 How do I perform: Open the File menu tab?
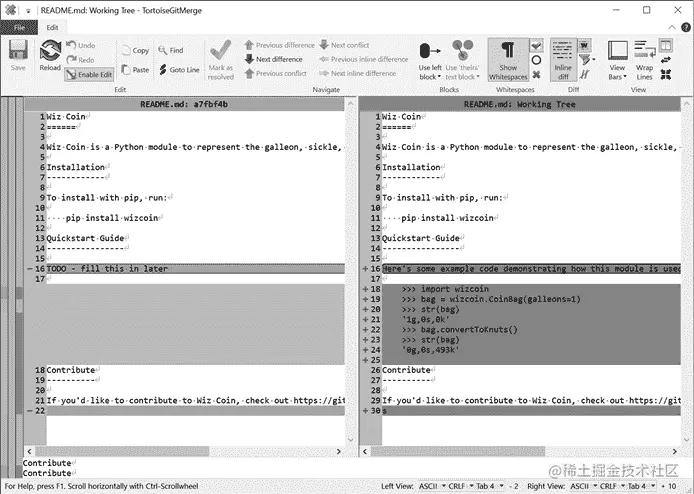pyautogui.click(x=19, y=27)
